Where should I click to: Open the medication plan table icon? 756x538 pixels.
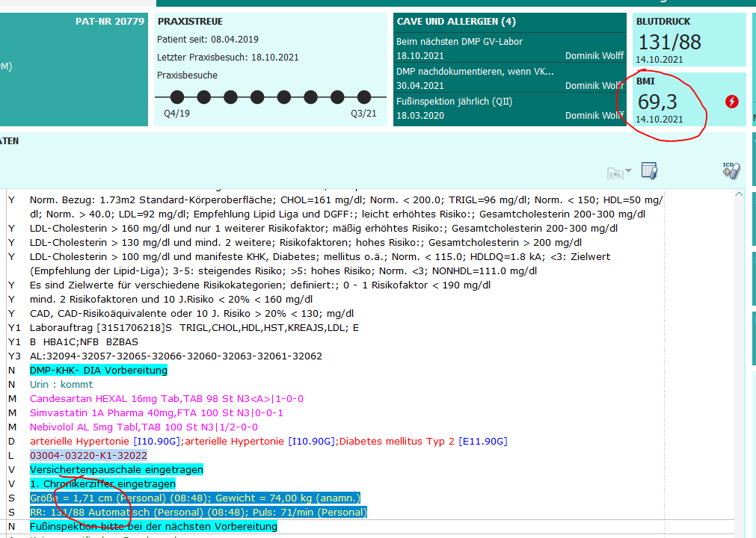[x=649, y=171]
